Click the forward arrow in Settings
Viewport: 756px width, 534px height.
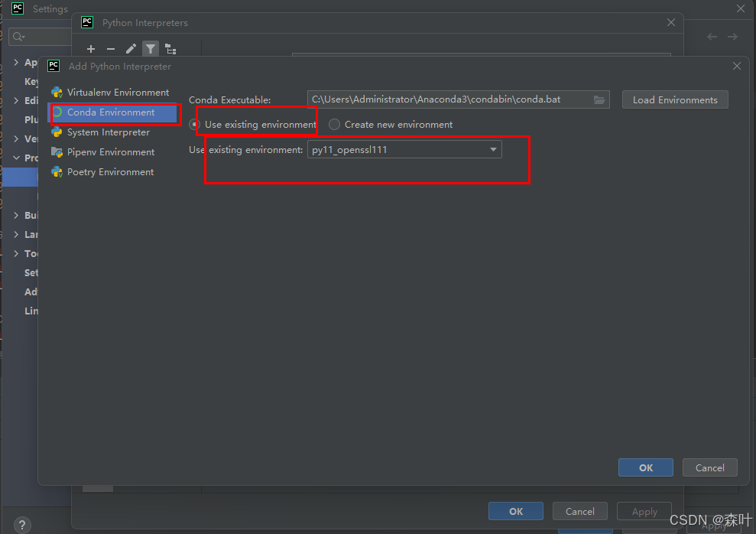click(732, 37)
